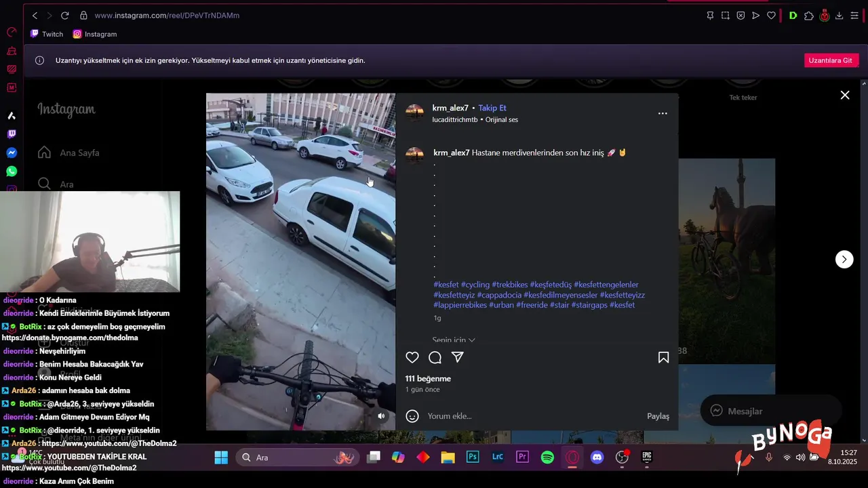The image size is (868, 488).
Task: Click Paylaş to post the comment
Action: coord(658,416)
